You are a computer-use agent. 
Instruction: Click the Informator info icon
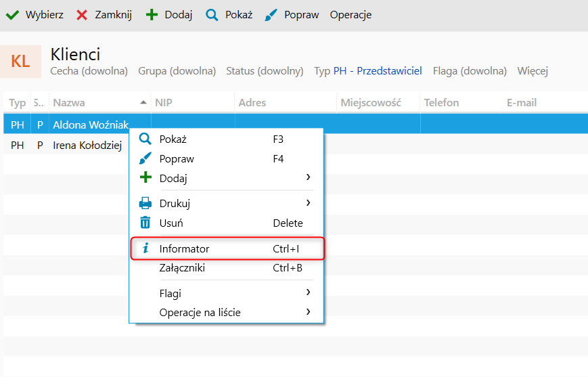145,248
